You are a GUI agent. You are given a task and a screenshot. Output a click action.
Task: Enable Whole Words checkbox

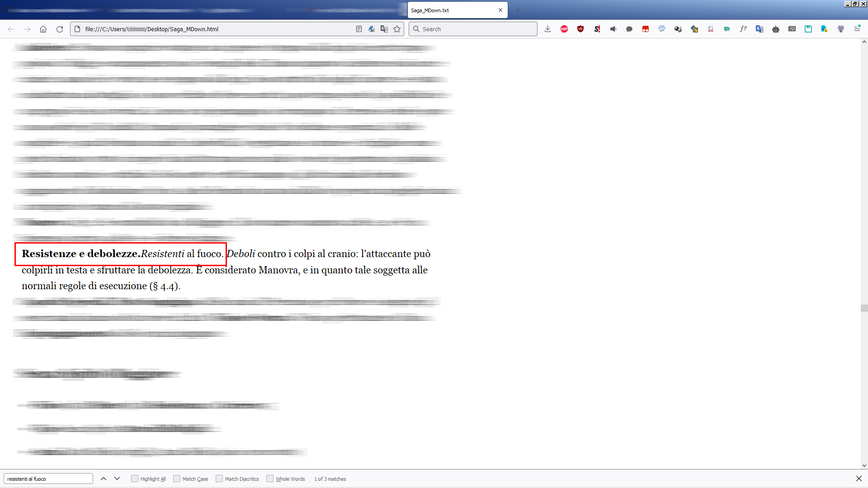[269, 479]
